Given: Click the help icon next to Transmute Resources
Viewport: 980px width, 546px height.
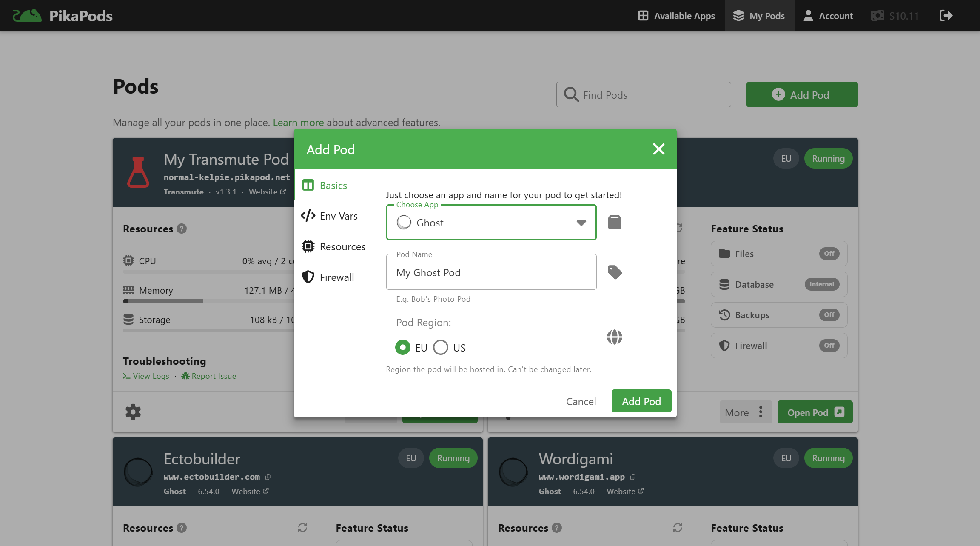Looking at the screenshot, I should (x=182, y=229).
